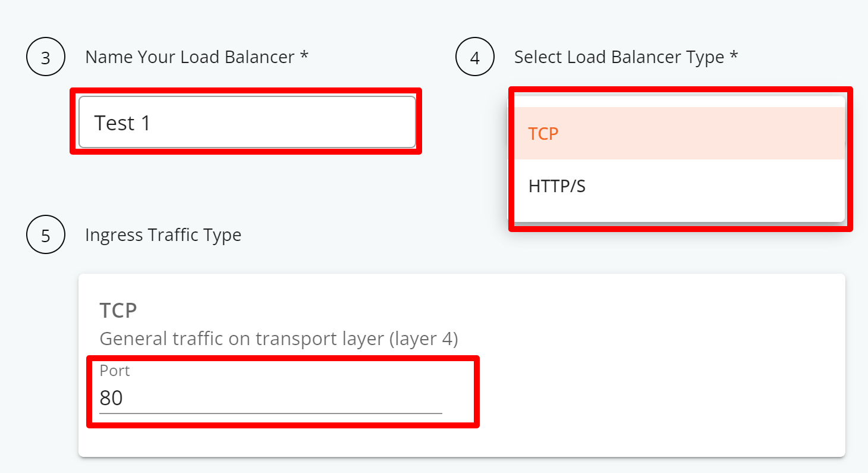Click the asterisk after Name Your Load Balancer
This screenshot has width=868, height=473.
click(x=304, y=55)
